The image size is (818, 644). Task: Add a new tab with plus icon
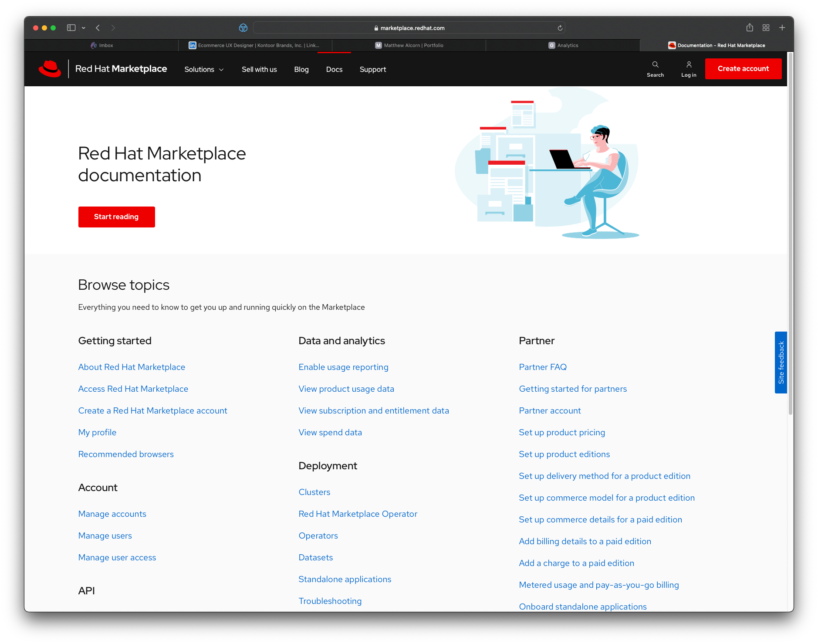click(x=782, y=28)
